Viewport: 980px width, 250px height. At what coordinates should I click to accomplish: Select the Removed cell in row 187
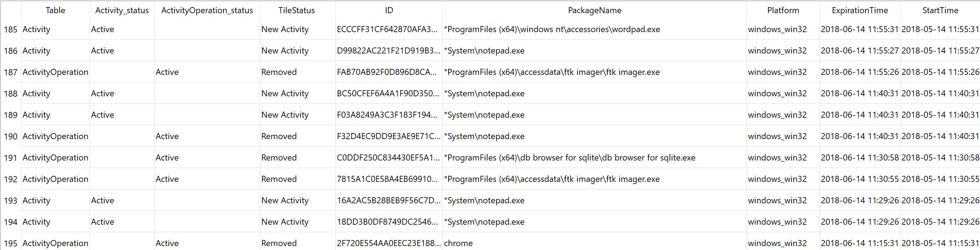click(x=279, y=72)
